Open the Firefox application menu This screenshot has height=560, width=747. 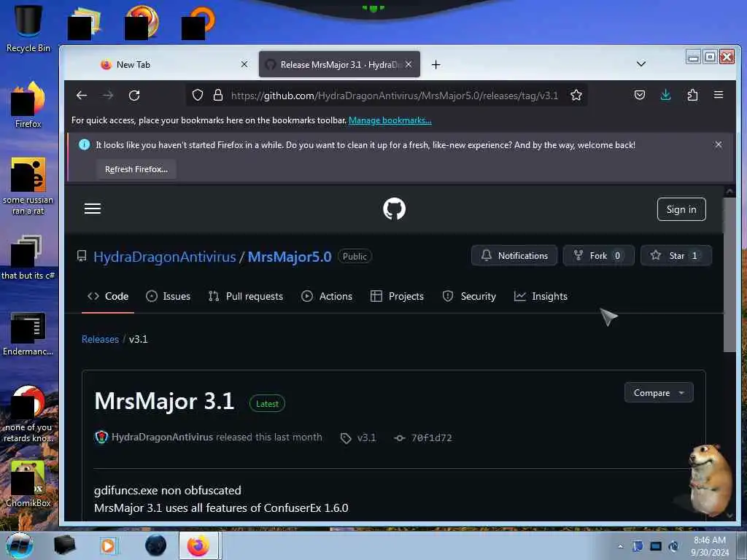(719, 95)
